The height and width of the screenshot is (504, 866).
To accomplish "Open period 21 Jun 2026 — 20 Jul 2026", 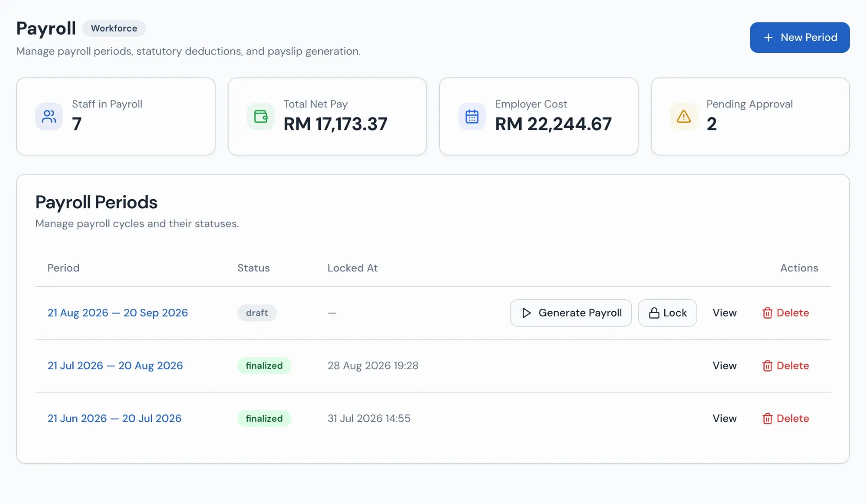I will click(x=114, y=419).
